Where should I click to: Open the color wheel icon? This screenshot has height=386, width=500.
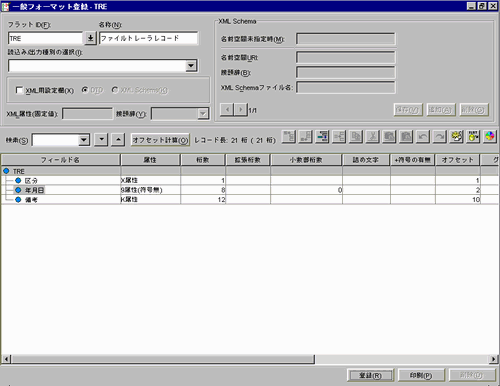click(x=490, y=137)
